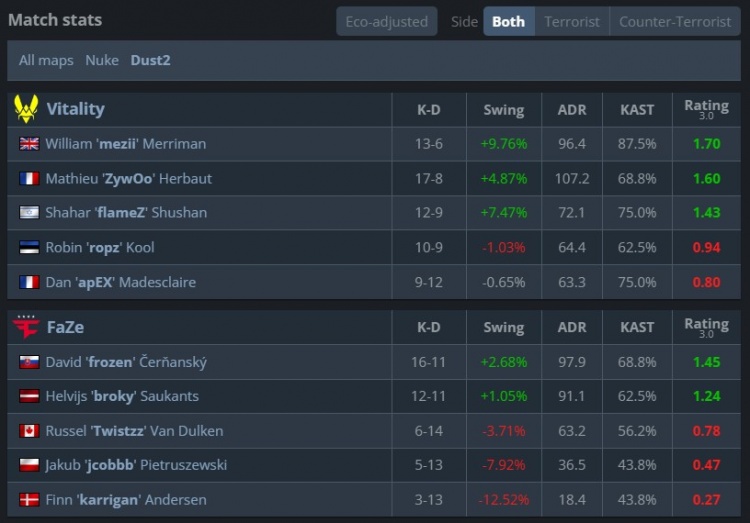Click the Danish flag beside karrigan
The image size is (750, 523).
[x=29, y=500]
